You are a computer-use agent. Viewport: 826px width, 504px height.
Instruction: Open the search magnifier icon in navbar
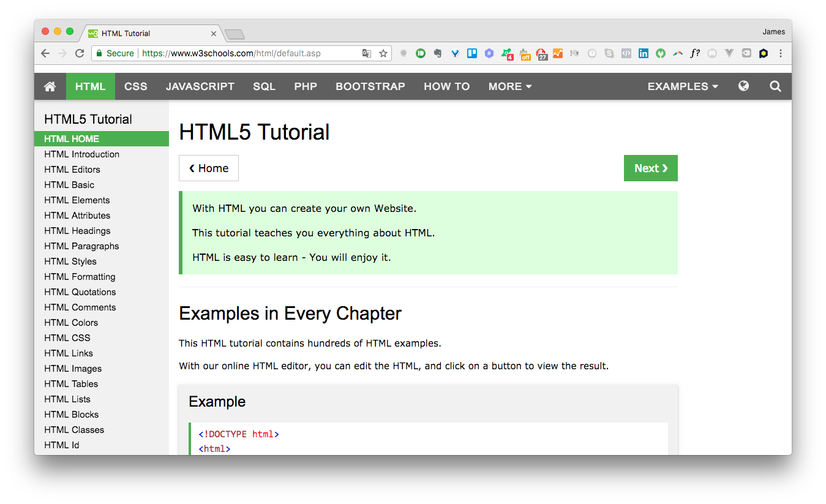(775, 86)
